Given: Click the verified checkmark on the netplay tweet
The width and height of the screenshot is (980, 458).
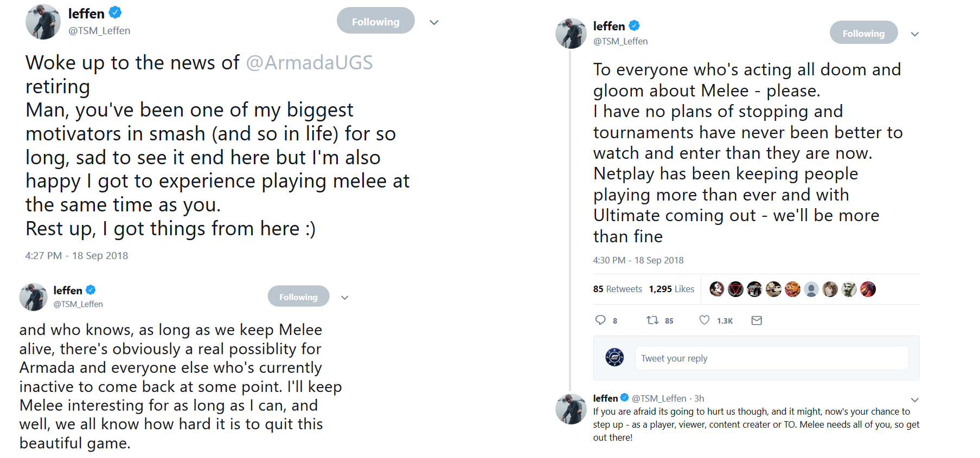Looking at the screenshot, I should click(635, 25).
